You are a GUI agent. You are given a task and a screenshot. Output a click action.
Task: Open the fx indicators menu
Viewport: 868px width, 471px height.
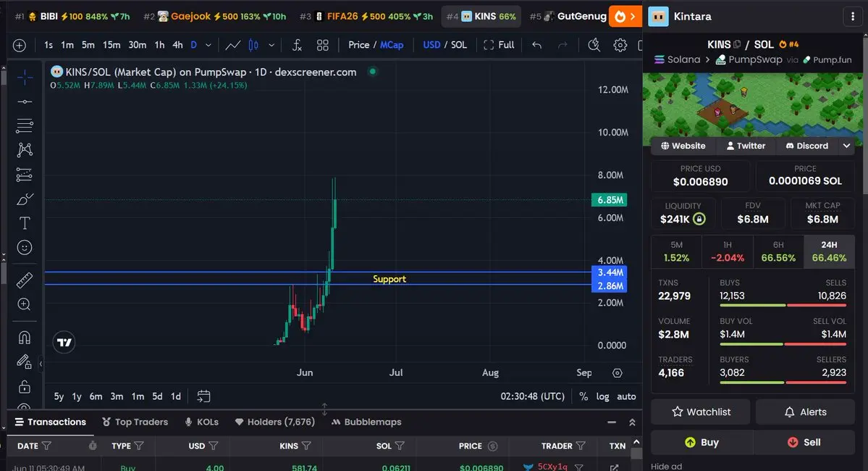[x=297, y=45]
